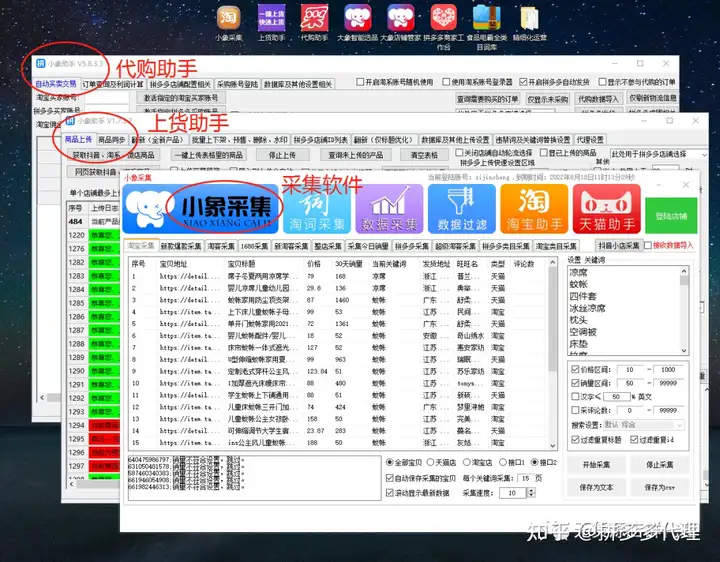The image size is (720, 562).
Task: Click the 清空表格 button in 上货助手
Action: tap(424, 155)
